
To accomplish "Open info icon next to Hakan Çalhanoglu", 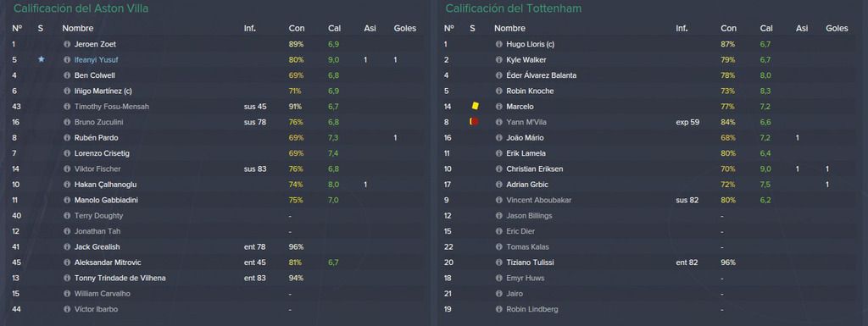I will coord(67,185).
